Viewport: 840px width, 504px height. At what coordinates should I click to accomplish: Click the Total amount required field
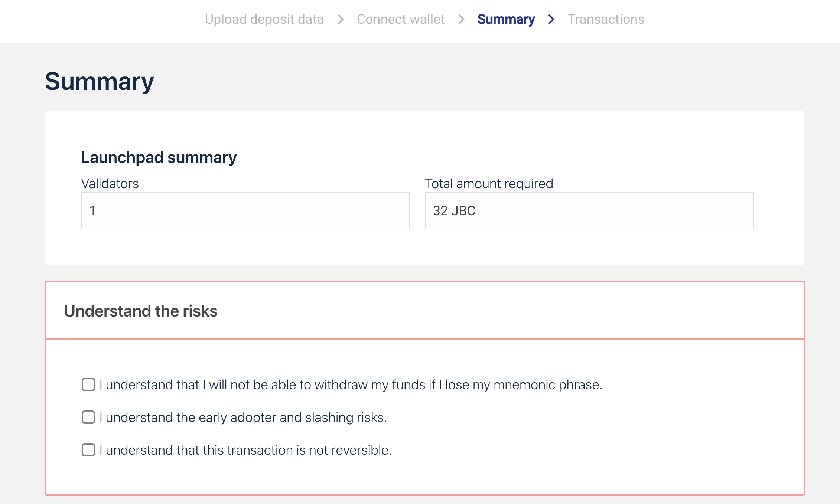[x=589, y=211]
